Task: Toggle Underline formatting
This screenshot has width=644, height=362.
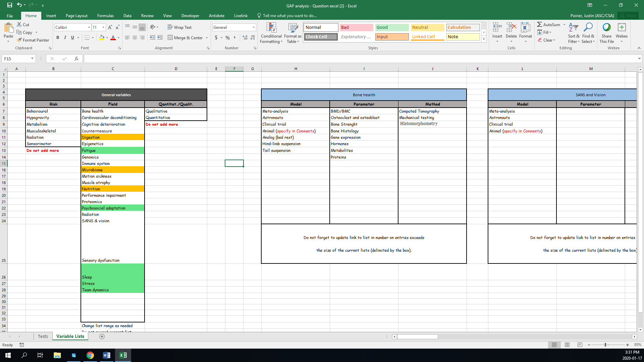Action: point(72,38)
